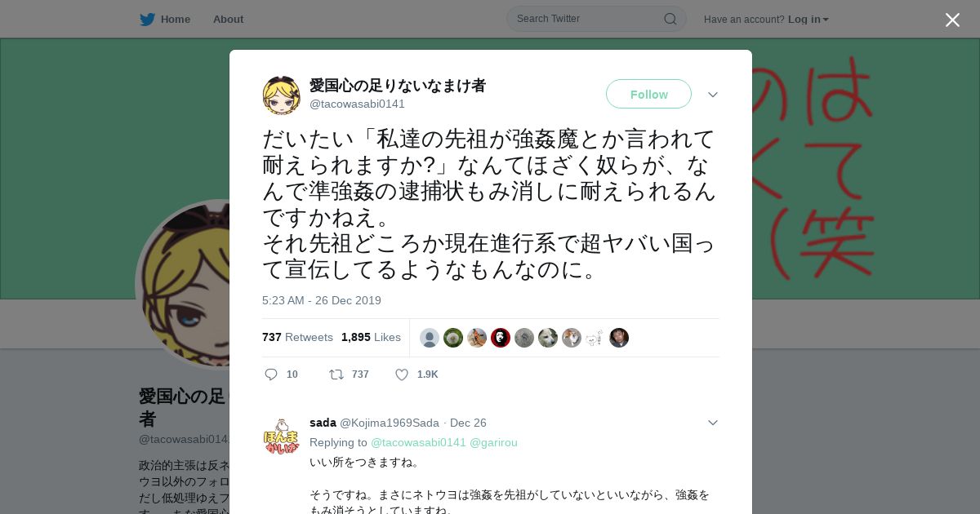Open the @garirou mention link

493,442
